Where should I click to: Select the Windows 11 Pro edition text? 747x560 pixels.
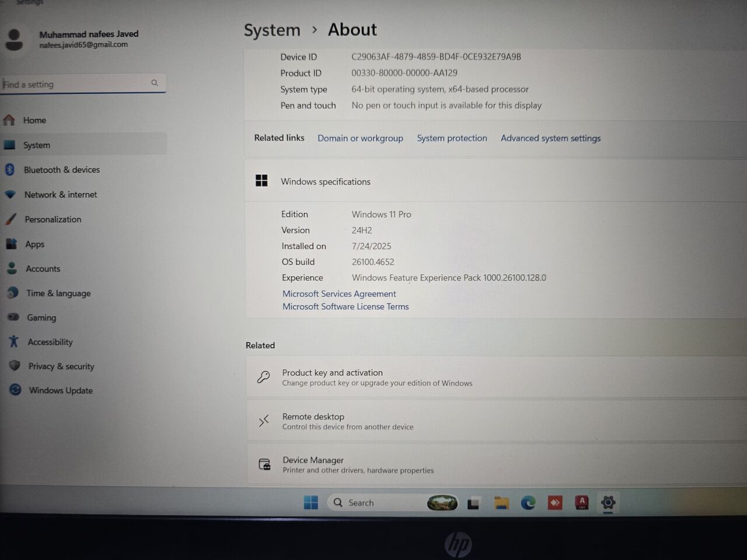pos(381,215)
